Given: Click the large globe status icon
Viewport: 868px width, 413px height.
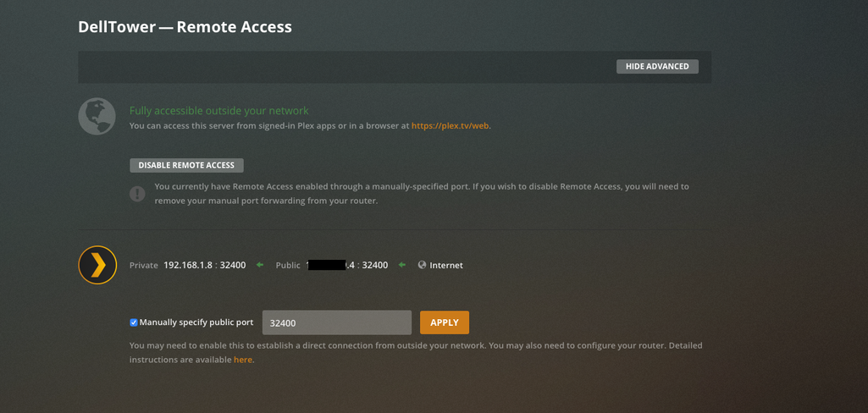Looking at the screenshot, I should click(97, 117).
